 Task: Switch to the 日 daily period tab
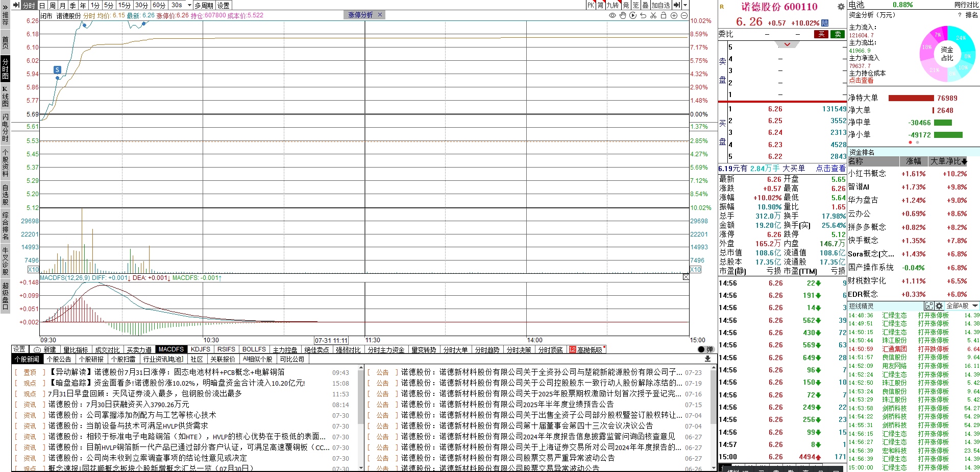(x=42, y=5)
